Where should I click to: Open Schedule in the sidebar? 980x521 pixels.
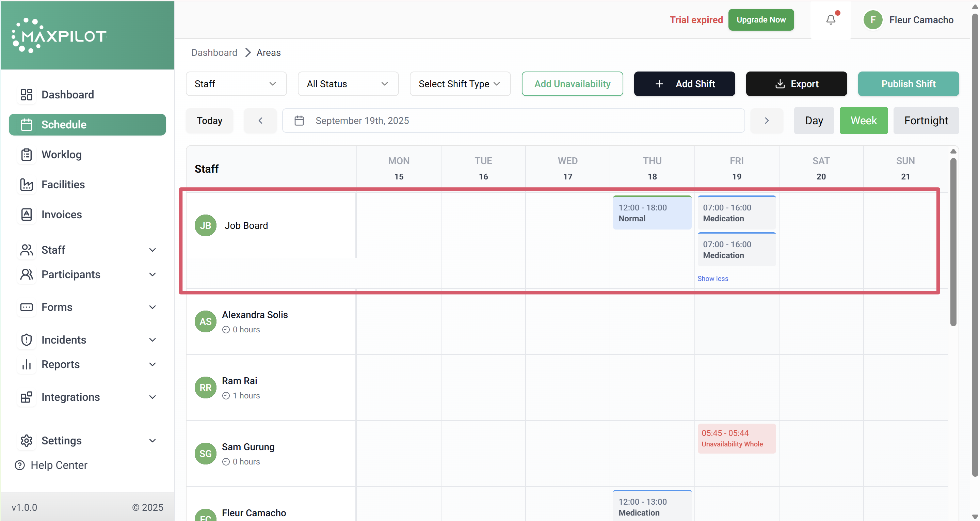point(87,124)
